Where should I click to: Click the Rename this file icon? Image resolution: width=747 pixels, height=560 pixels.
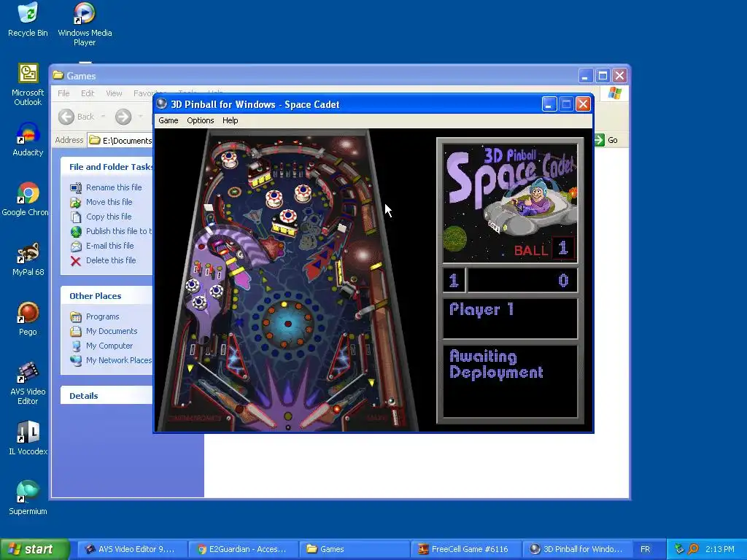tap(76, 188)
